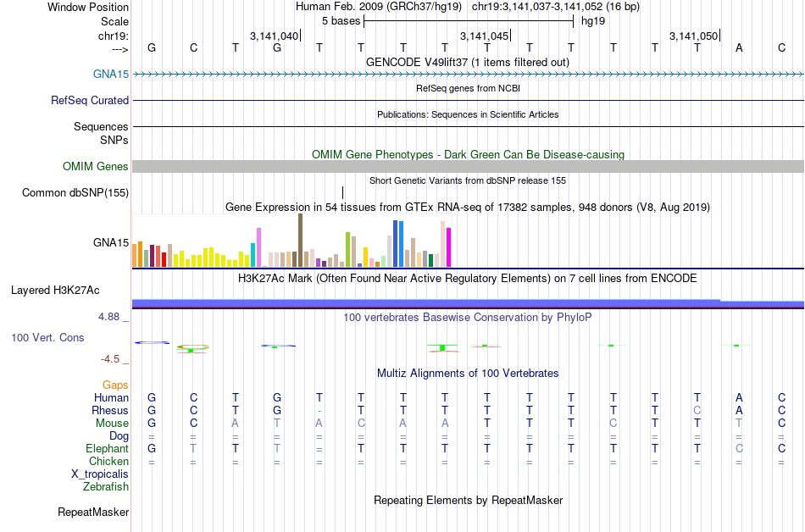Image resolution: width=805 pixels, height=532 pixels.
Task: Click the Window Position label
Action: tap(88, 7)
